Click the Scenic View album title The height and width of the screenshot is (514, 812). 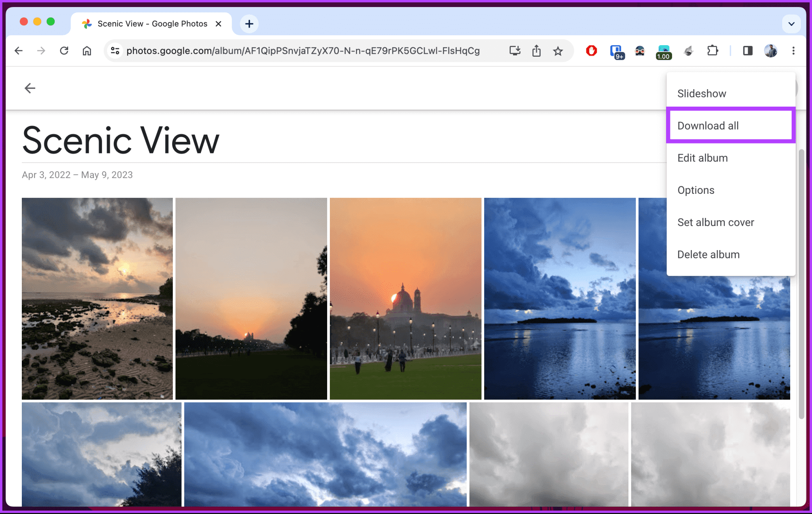click(x=121, y=140)
